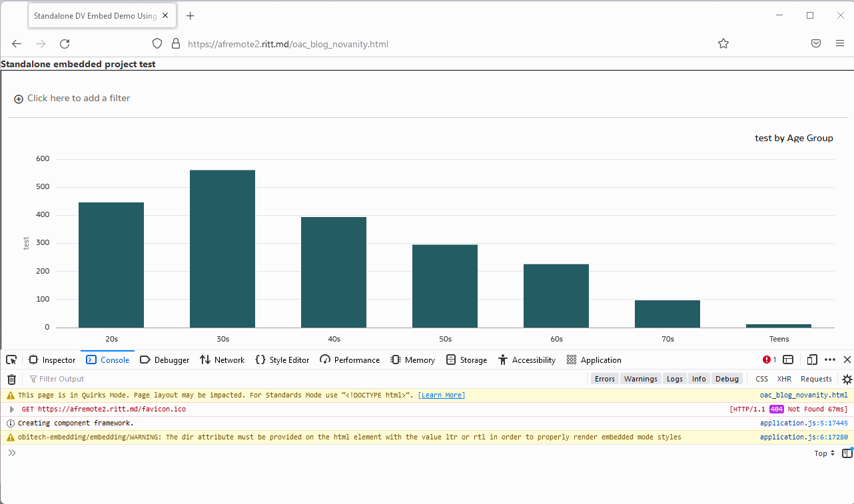
Task: Switch to the Style Editor tab
Action: coord(282,360)
